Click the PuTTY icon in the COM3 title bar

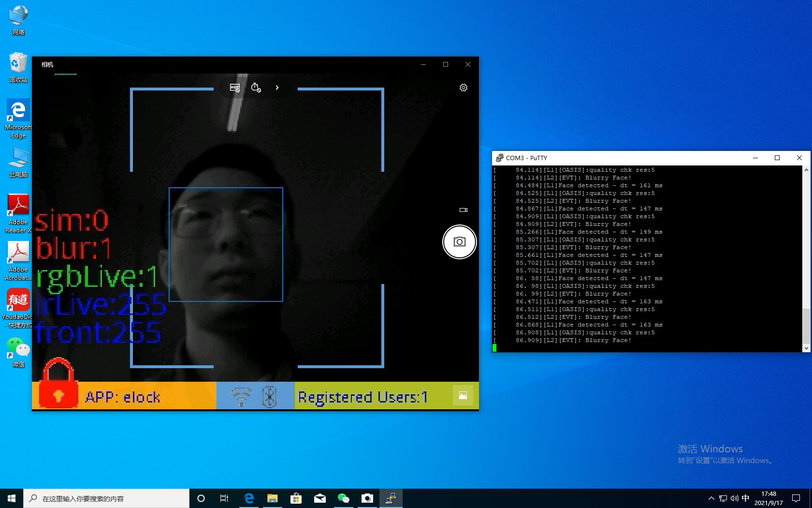[x=499, y=158]
